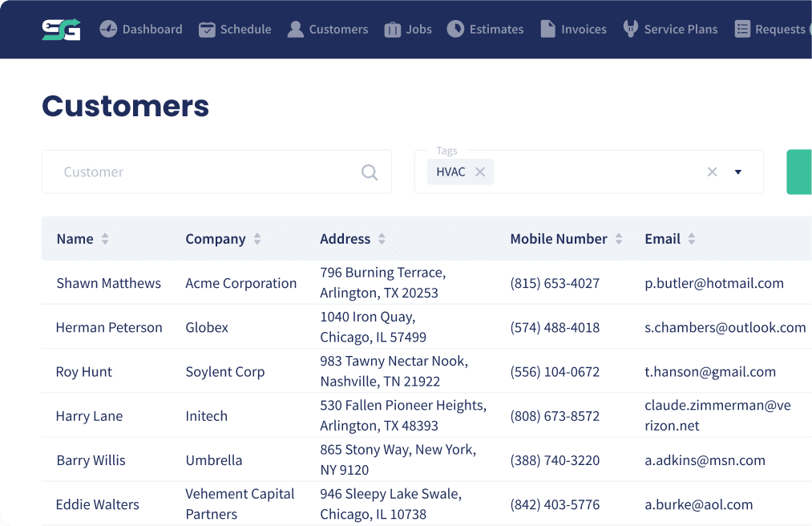Open the Invoices document icon
Image resolution: width=812 pixels, height=526 pixels.
(548, 29)
